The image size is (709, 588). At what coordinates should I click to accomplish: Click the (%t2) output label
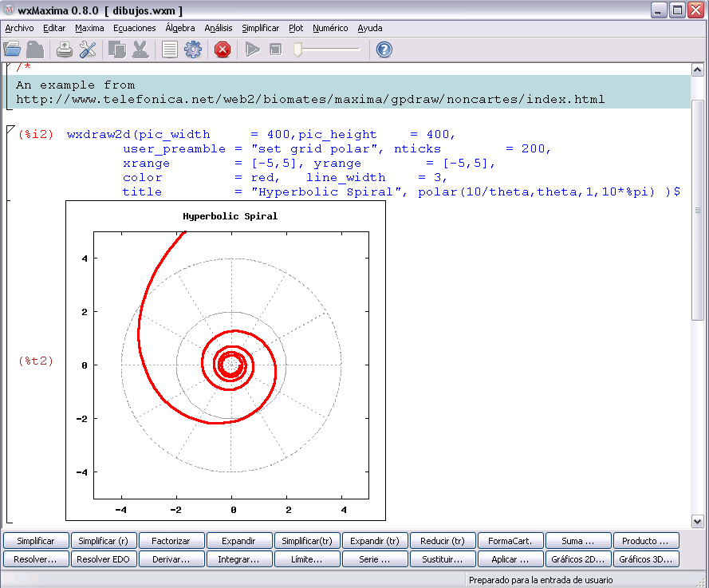coord(36,361)
